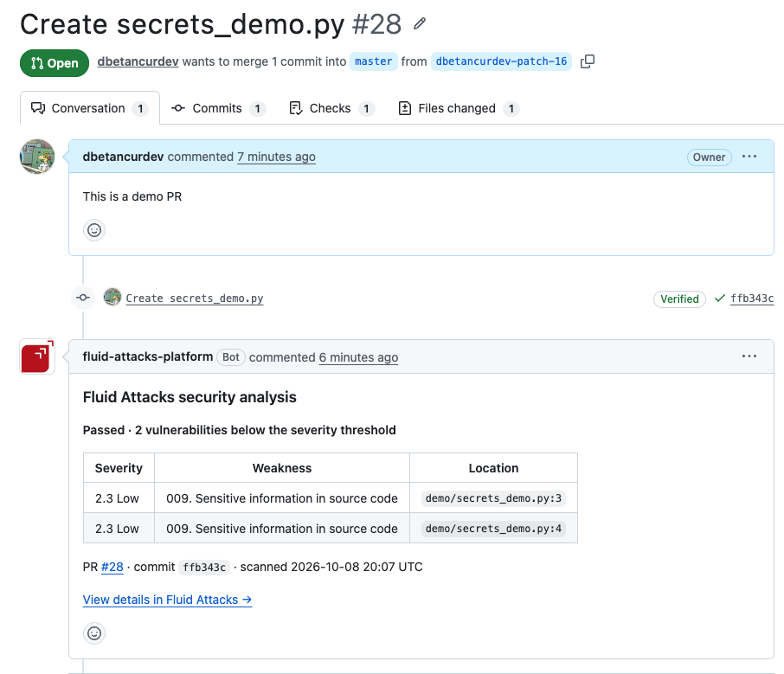Click the Weakness column header

282,468
